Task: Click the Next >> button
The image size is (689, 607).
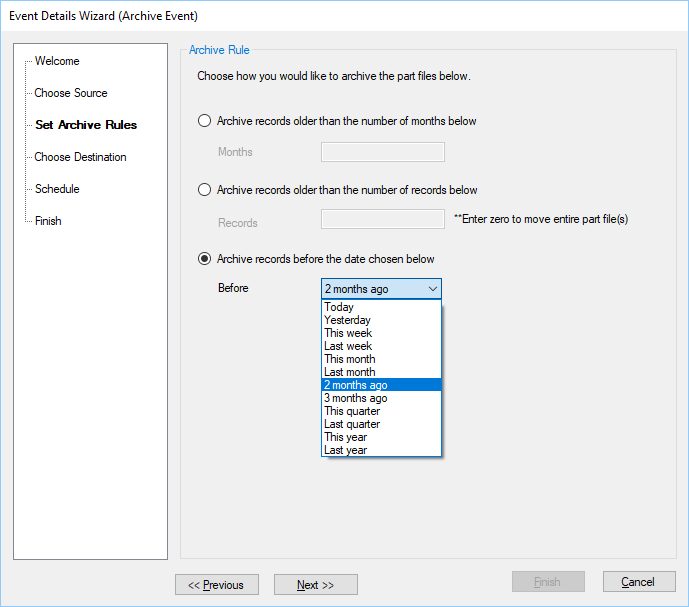Action: 315,585
